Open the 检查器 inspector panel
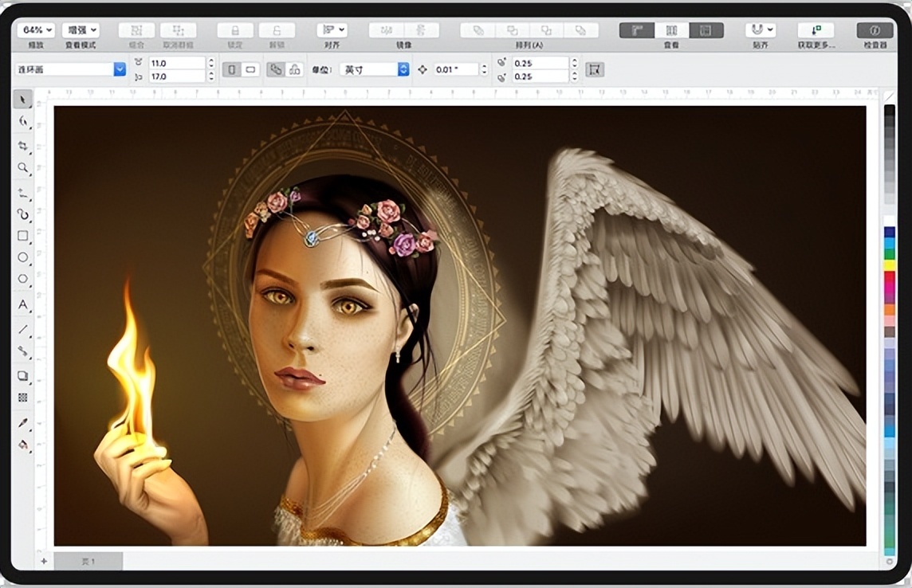912x588 pixels. coord(875,30)
